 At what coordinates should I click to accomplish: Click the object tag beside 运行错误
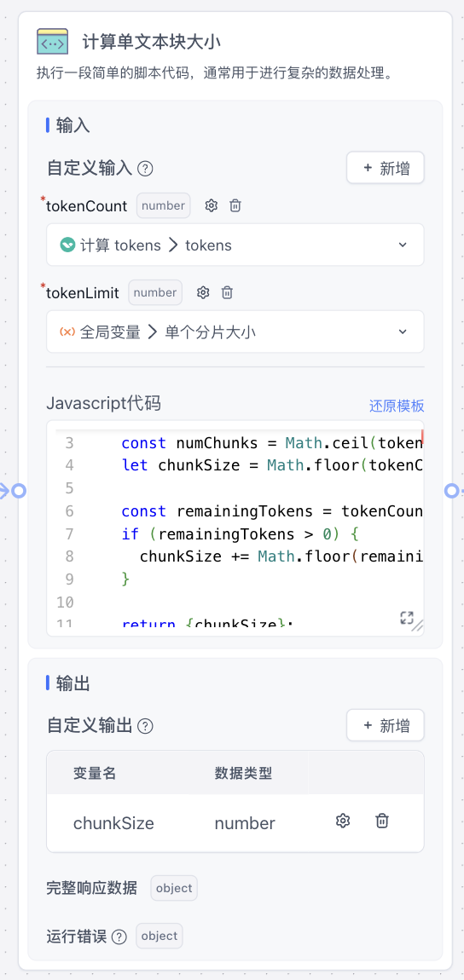[x=159, y=936]
